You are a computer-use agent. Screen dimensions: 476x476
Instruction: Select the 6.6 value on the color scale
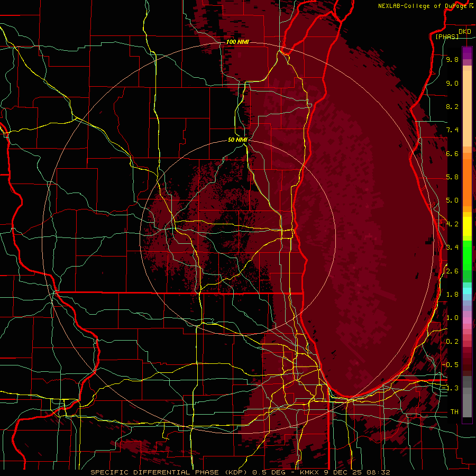coord(452,154)
